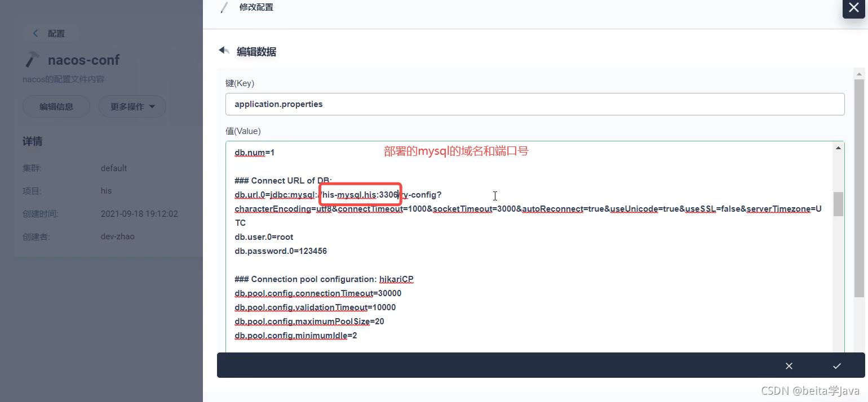Click the db.url.0=jdbc:mysql line
This screenshot has height=402, width=868.
338,195
